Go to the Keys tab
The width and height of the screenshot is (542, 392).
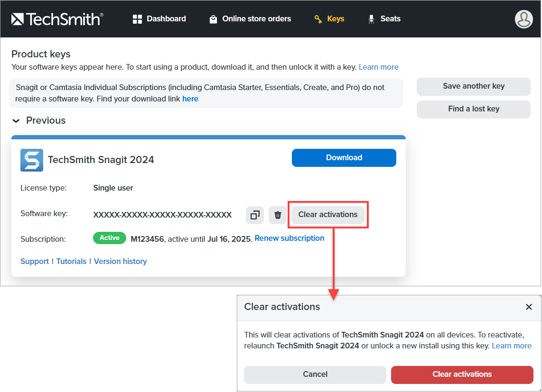pyautogui.click(x=329, y=19)
